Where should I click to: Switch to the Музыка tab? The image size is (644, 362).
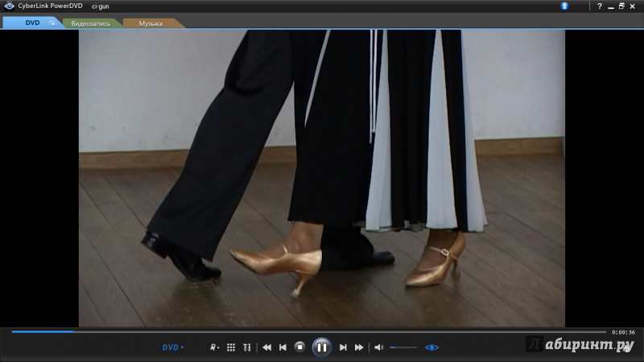(x=151, y=23)
